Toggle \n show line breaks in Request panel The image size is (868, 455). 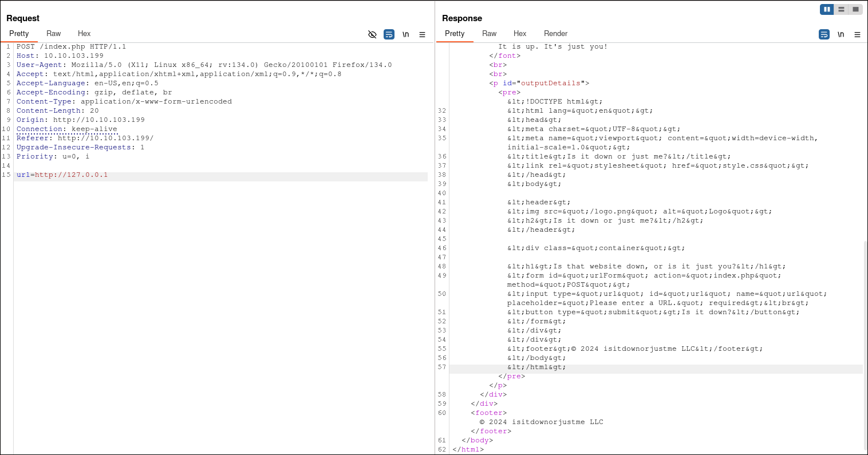coord(405,34)
